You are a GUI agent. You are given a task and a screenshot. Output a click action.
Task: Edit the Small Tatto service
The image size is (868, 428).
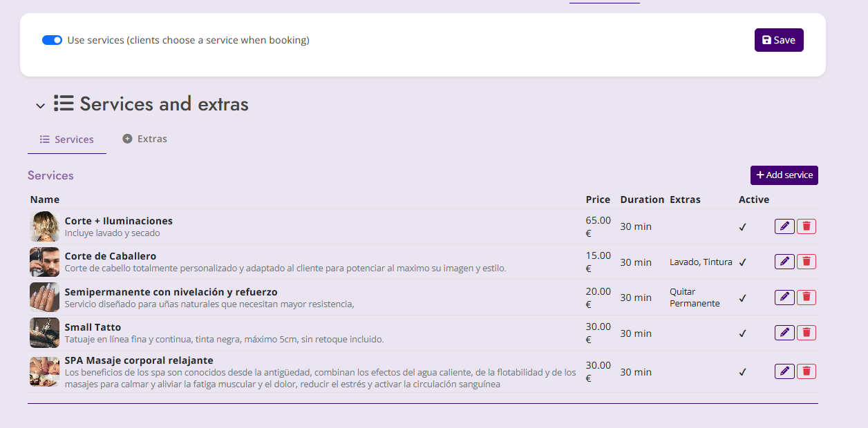coord(784,333)
